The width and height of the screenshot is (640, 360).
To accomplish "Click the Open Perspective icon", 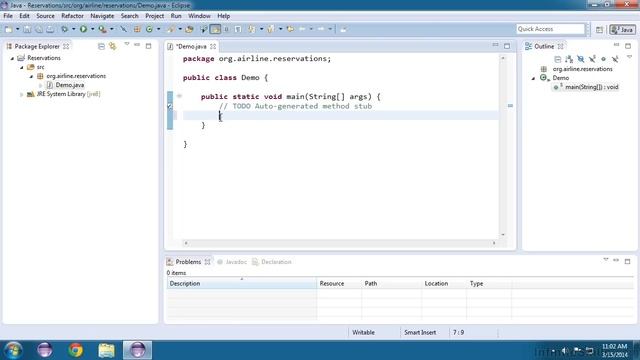I will [x=599, y=29].
